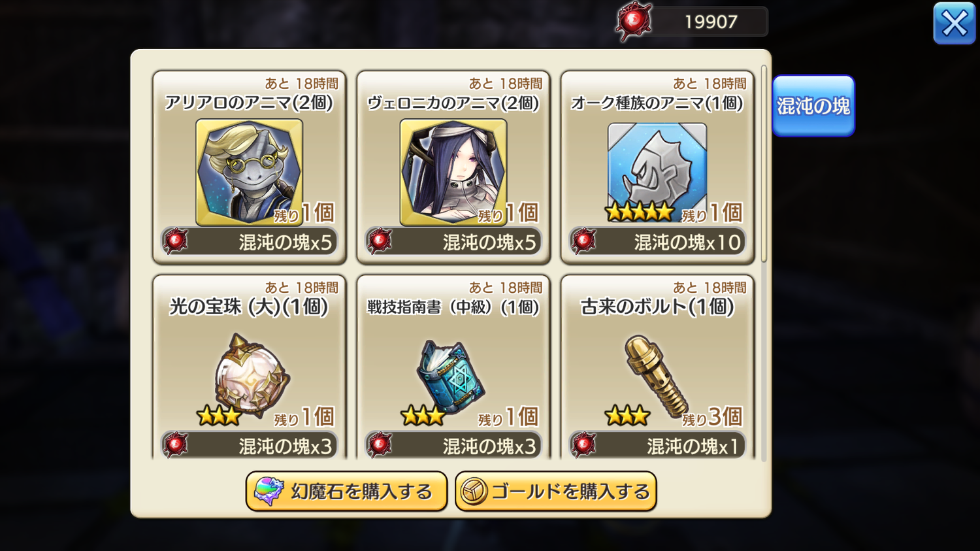This screenshot has width=980, height=551.
Task: Close the shop with the blue X
Action: (955, 24)
